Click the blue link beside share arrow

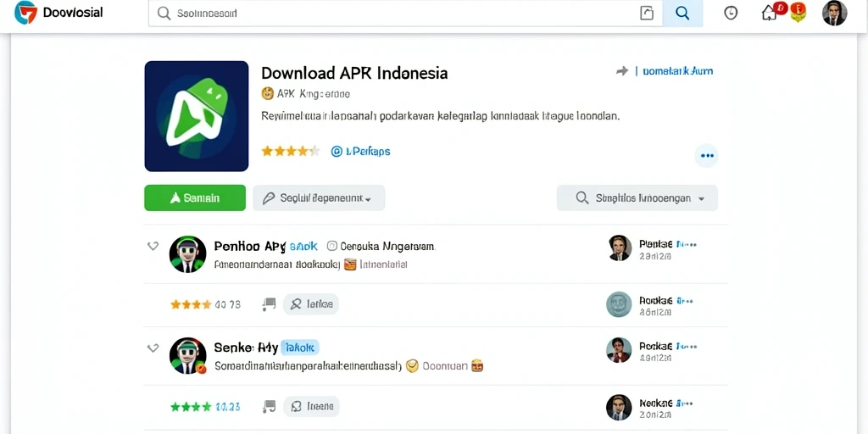click(677, 71)
